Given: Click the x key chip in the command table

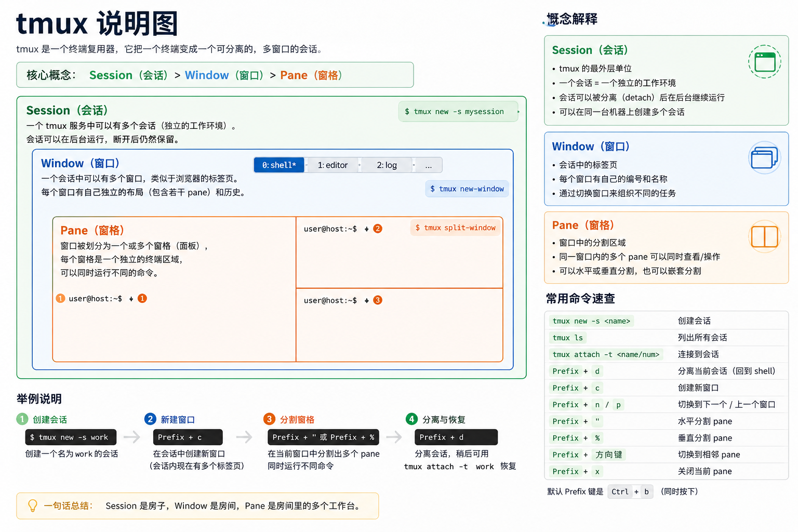Looking at the screenshot, I should click(x=597, y=471).
